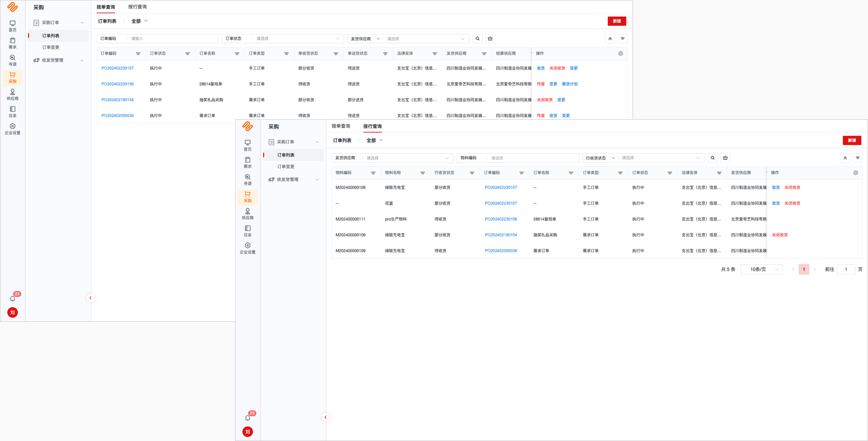The width and height of the screenshot is (868, 441).
Task: Collapse side menu arrow in back window
Action: coord(90,298)
